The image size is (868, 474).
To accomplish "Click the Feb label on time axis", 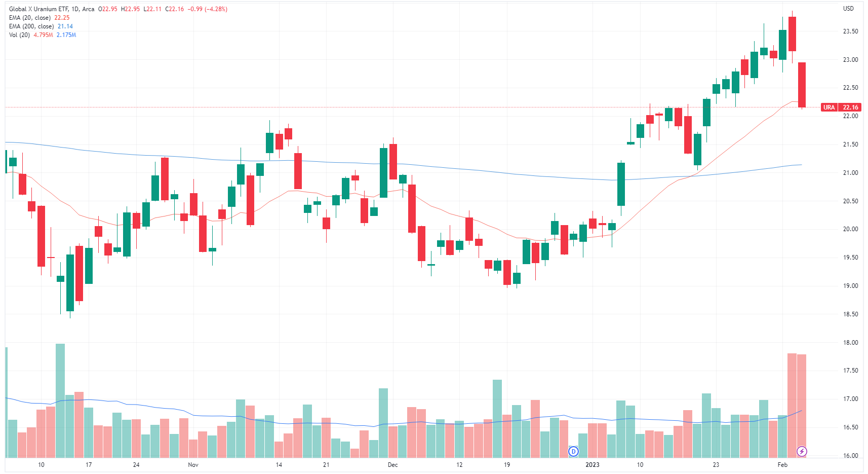I will (x=782, y=465).
